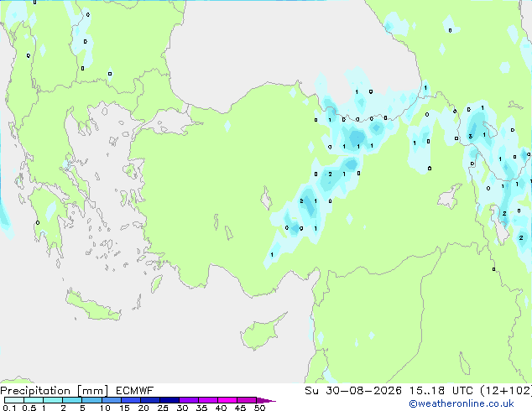The height and width of the screenshot is (411, 532).
Task: Click the 20 mm legend swatch
Action: coord(149,400)
